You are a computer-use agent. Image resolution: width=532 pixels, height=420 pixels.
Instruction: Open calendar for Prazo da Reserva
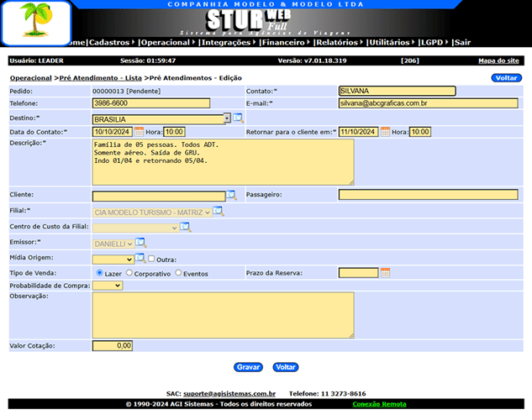(385, 272)
